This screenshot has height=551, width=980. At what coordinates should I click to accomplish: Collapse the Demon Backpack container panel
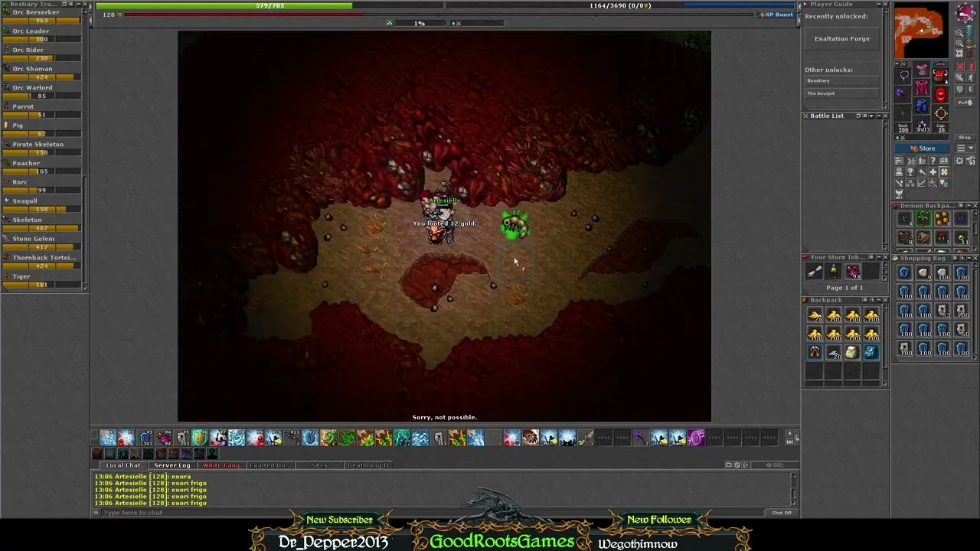pyautogui.click(x=969, y=206)
